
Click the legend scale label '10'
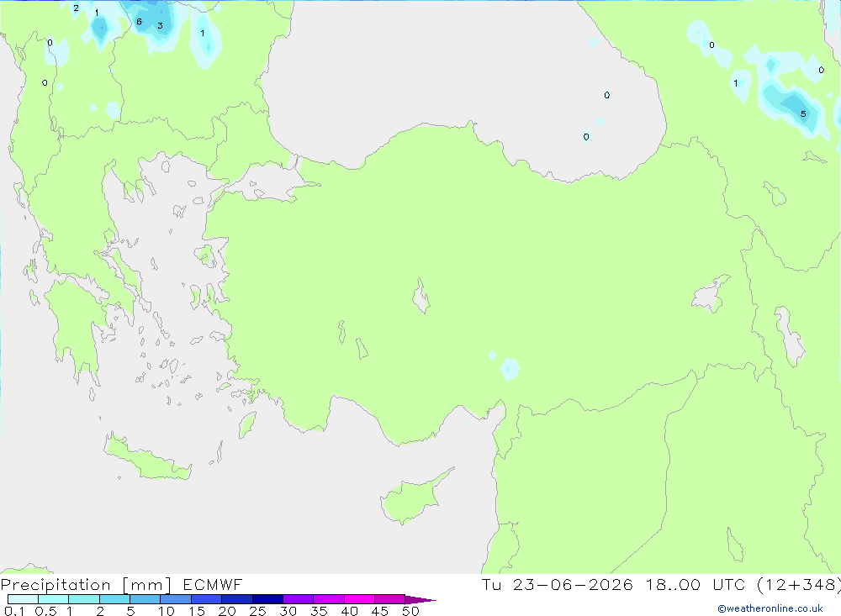tap(167, 611)
